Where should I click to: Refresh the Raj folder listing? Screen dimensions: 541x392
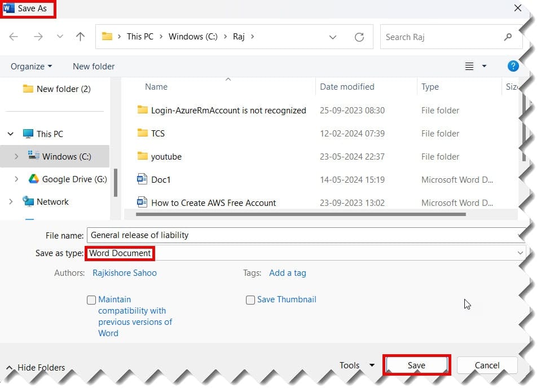[x=359, y=37]
